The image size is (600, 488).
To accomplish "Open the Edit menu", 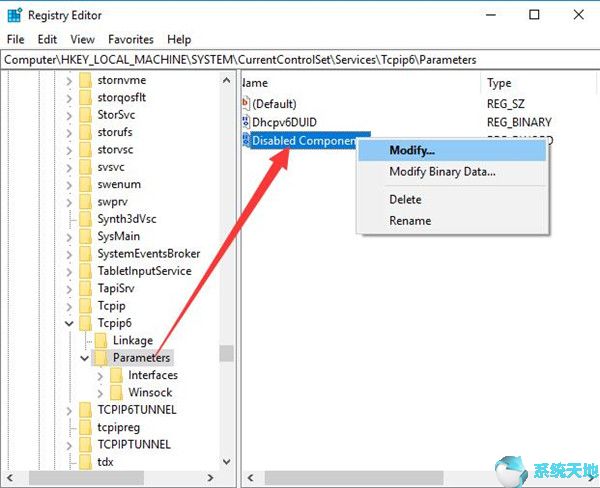I will click(x=47, y=39).
